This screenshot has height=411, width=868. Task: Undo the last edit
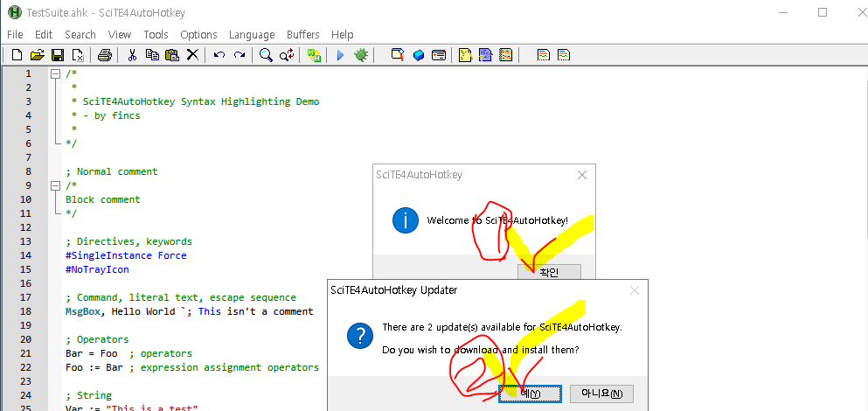(219, 55)
